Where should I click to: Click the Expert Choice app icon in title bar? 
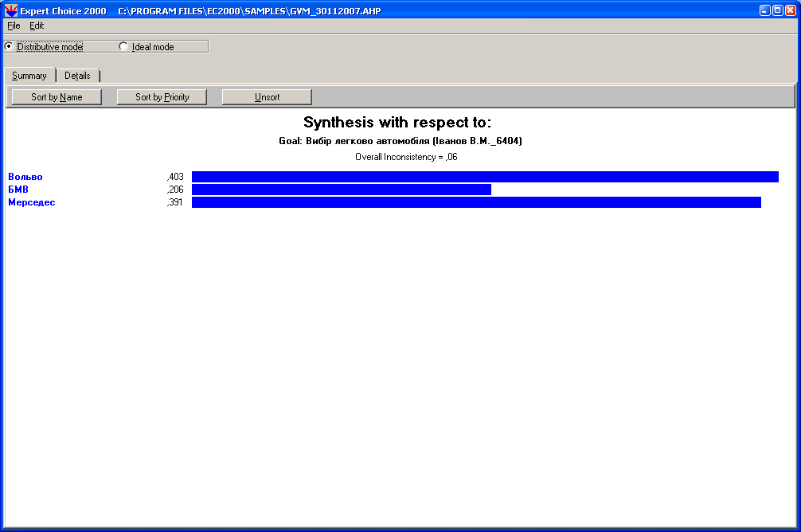pos(10,10)
